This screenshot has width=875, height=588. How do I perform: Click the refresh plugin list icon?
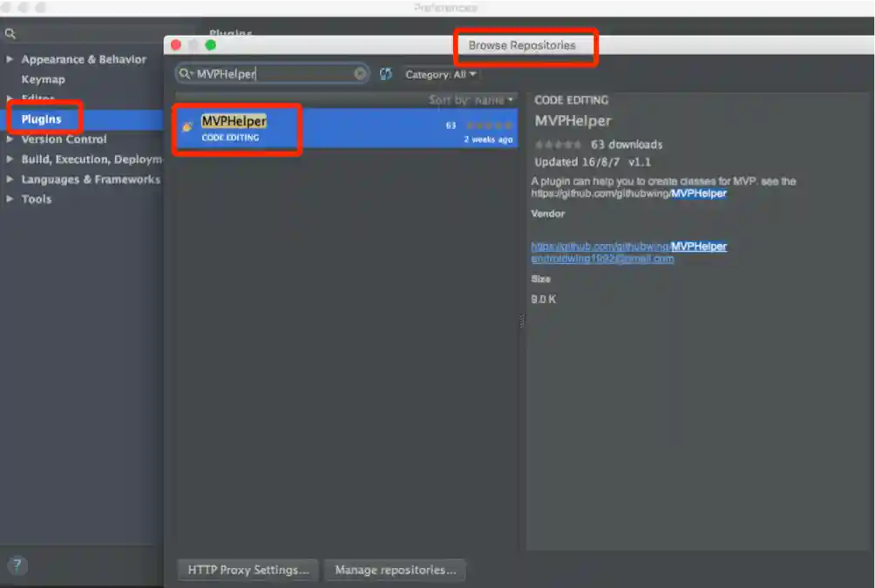pos(385,74)
